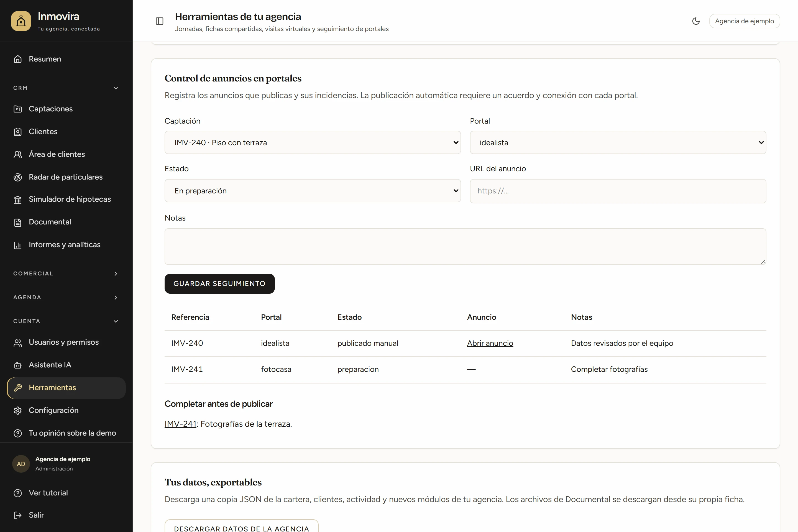Collapse the Cuenta section
798x532 pixels.
click(66, 321)
